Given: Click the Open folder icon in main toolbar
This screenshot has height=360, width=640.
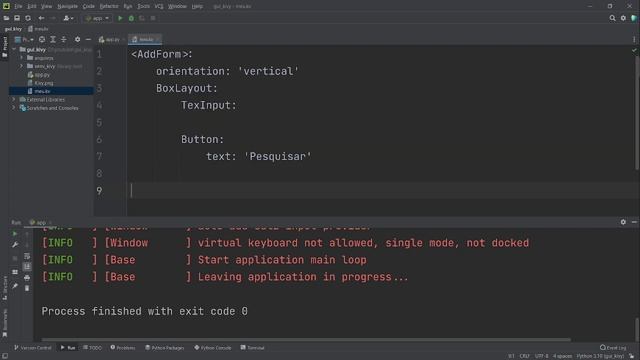Looking at the screenshot, I should [x=6, y=18].
